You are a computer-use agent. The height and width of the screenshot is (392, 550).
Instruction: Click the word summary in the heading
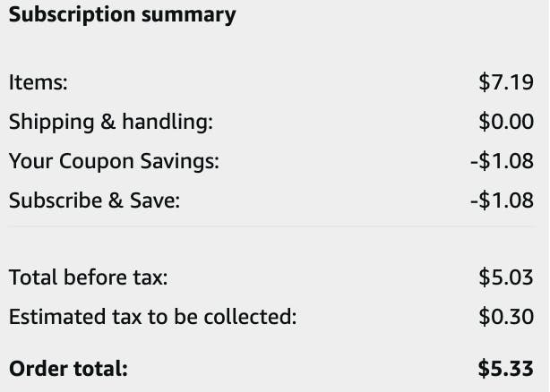[189, 16]
